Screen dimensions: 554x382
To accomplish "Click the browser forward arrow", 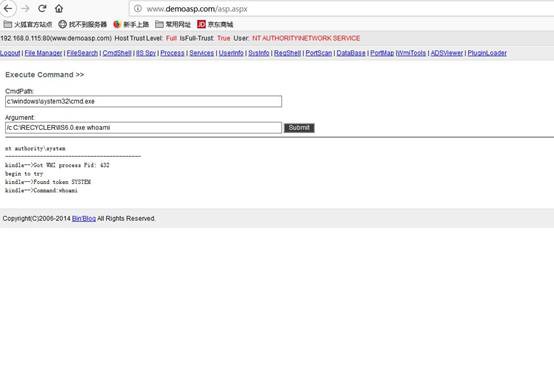I will tap(25, 8).
